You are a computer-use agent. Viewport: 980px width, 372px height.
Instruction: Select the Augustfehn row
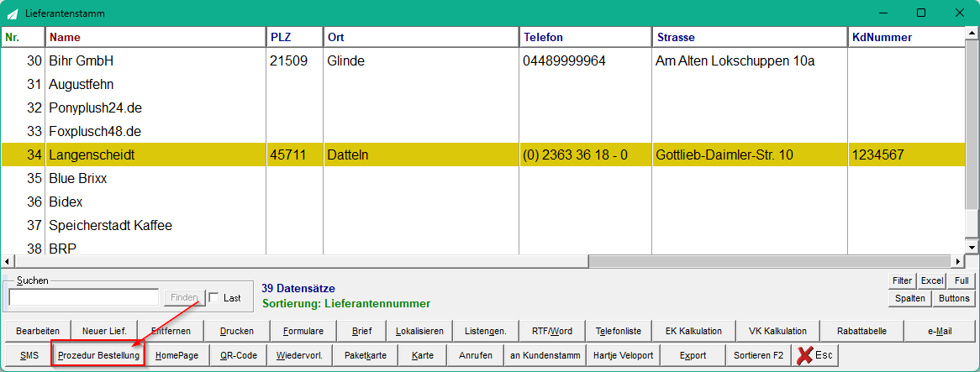[x=483, y=84]
